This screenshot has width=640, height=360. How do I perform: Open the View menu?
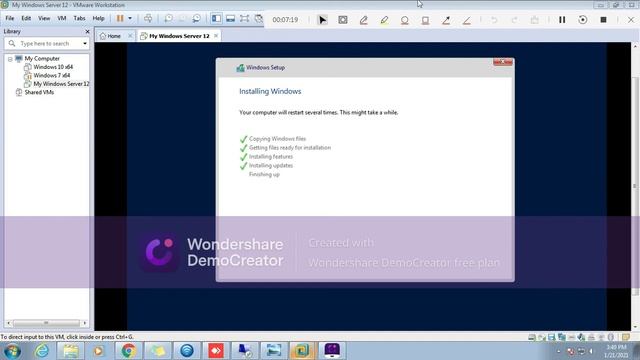[x=44, y=18]
